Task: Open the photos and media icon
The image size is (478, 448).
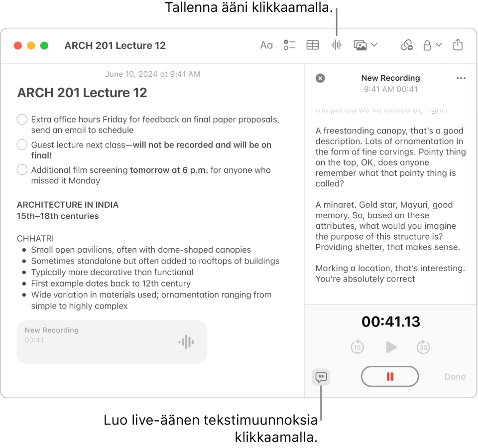Action: (360, 45)
